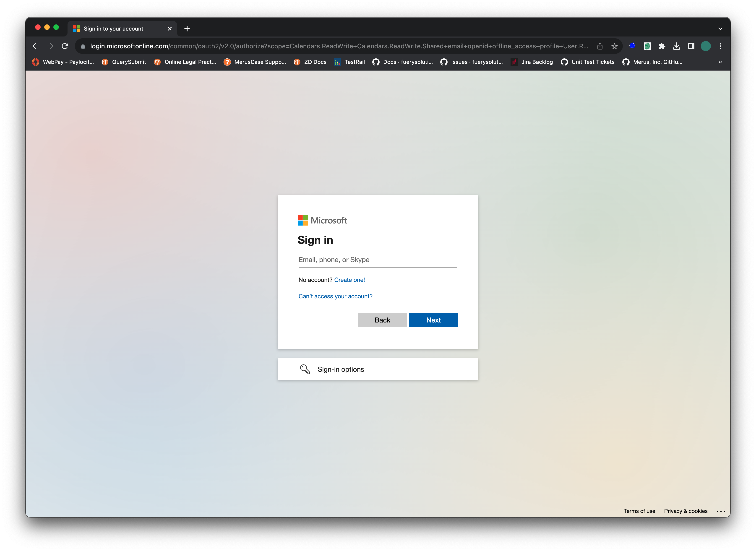Open the footer ellipsis more options
This screenshot has height=551, width=756.
(x=721, y=511)
